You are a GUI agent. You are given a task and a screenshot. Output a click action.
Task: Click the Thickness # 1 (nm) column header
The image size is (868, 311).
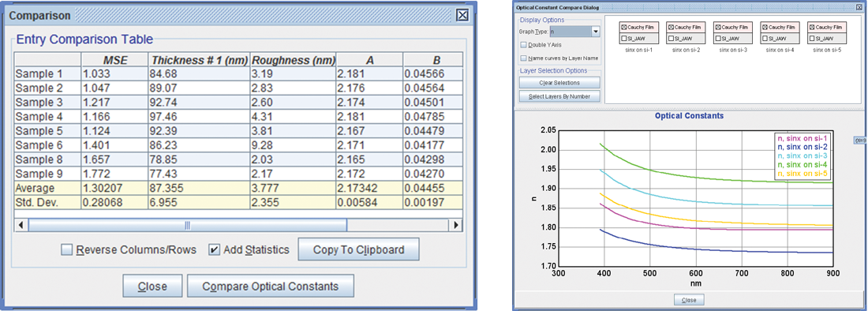pos(200,60)
